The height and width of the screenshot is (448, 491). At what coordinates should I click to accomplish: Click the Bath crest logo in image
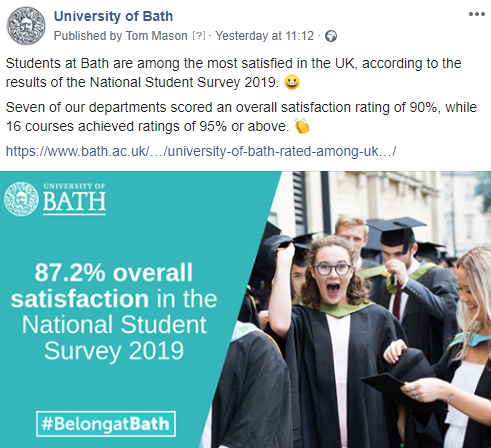21,199
